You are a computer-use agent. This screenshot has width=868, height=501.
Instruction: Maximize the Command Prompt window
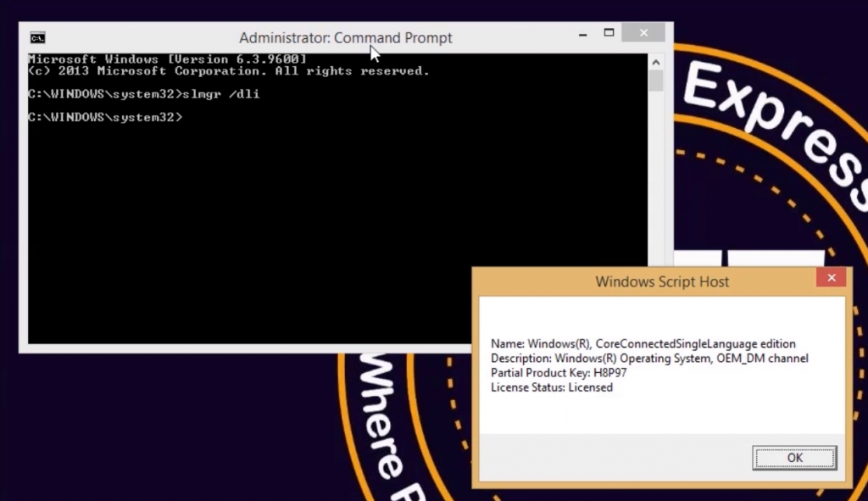609,33
